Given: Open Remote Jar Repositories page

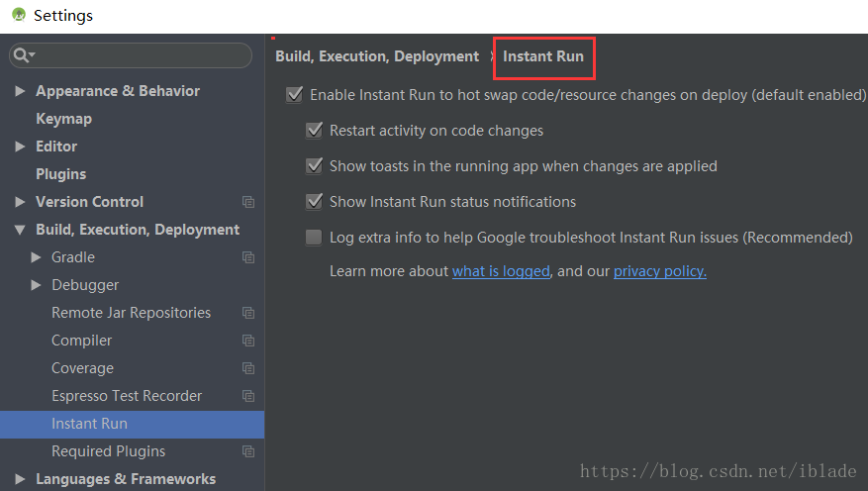Looking at the screenshot, I should [132, 313].
